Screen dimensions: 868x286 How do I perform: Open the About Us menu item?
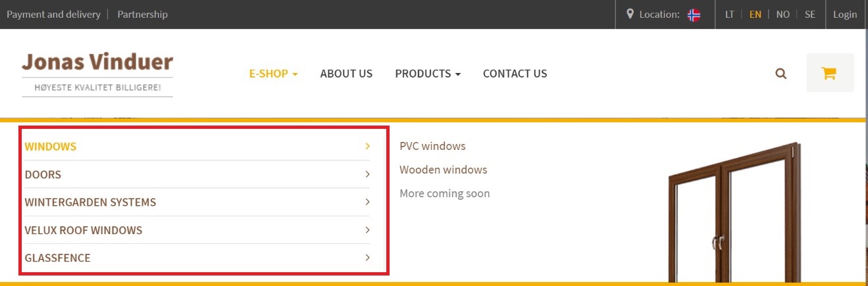click(346, 74)
